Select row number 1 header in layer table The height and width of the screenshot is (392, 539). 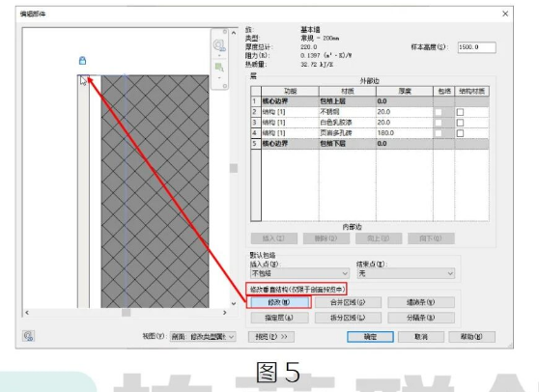point(256,101)
